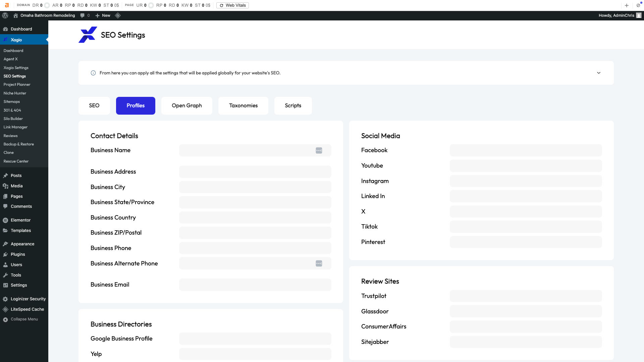Click the AdminChris avatar icon
This screenshot has height=362, width=644.
(639, 15)
